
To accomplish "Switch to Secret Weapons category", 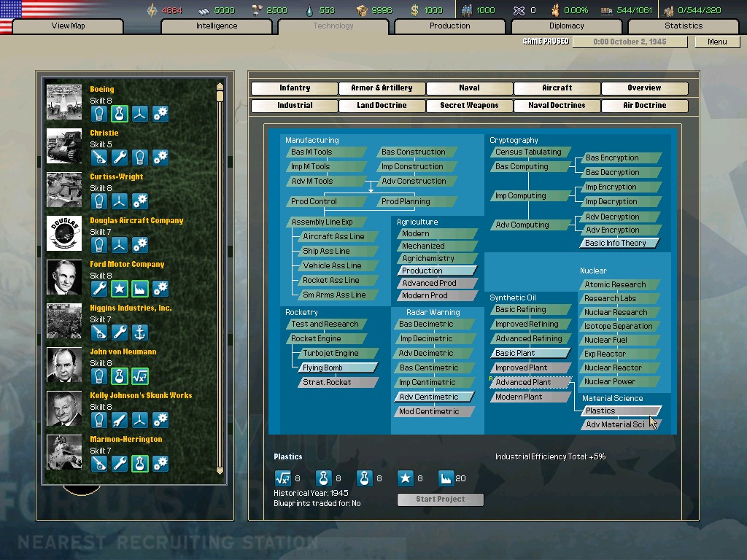I will pos(469,105).
